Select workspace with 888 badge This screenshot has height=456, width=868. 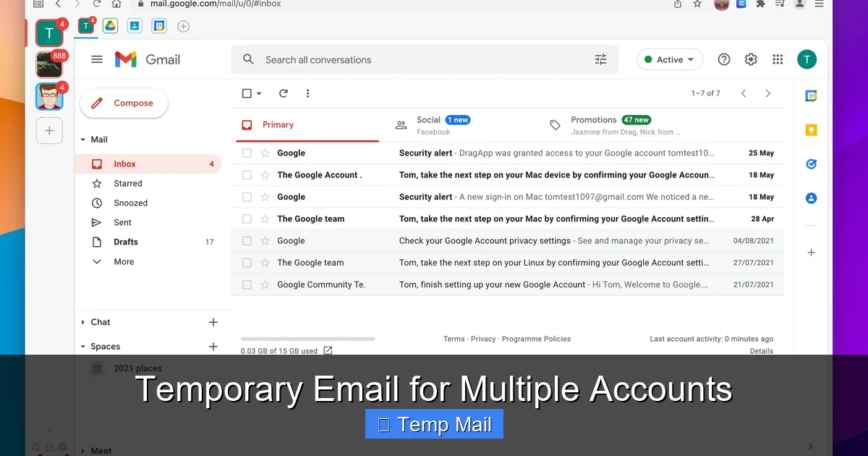(x=50, y=64)
